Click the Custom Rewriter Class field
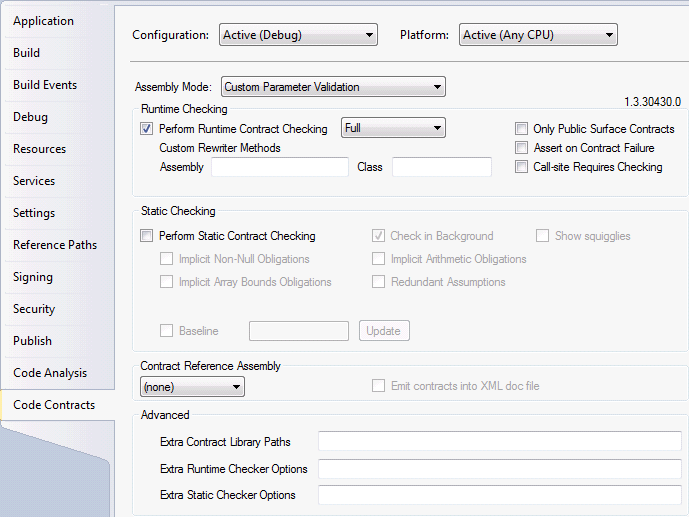This screenshot has width=689, height=517. (x=441, y=167)
